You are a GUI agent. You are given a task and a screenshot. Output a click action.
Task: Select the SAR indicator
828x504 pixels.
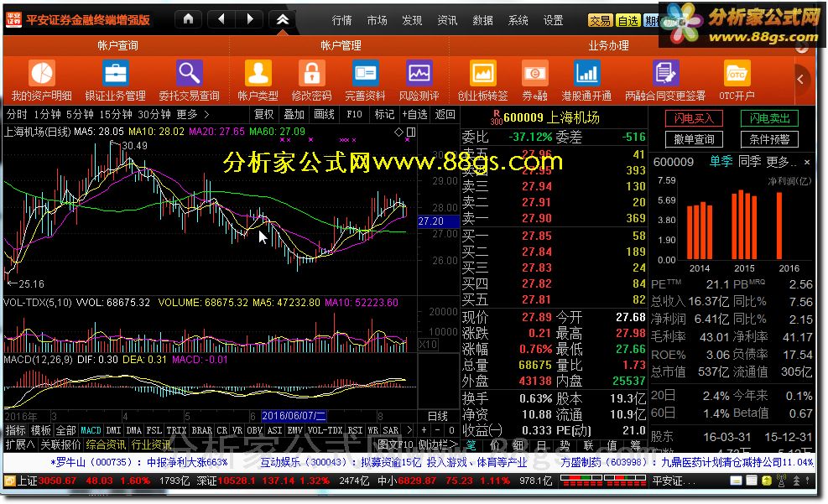(x=390, y=430)
